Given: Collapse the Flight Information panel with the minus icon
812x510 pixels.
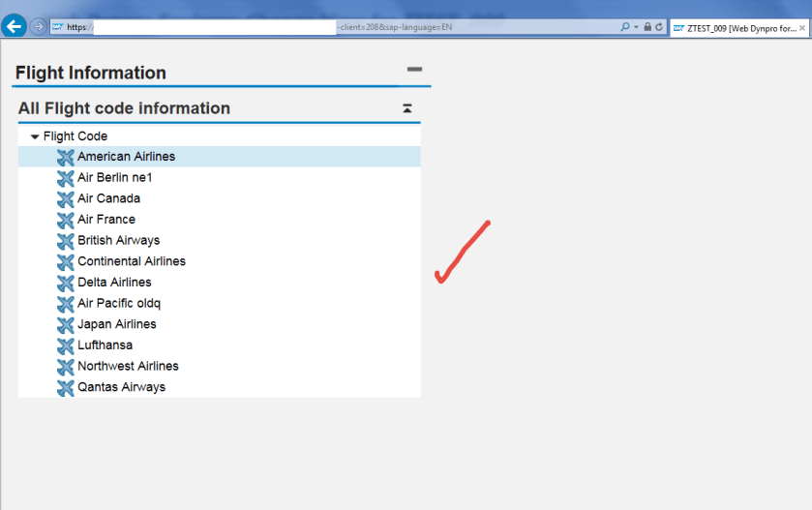Looking at the screenshot, I should pyautogui.click(x=414, y=69).
